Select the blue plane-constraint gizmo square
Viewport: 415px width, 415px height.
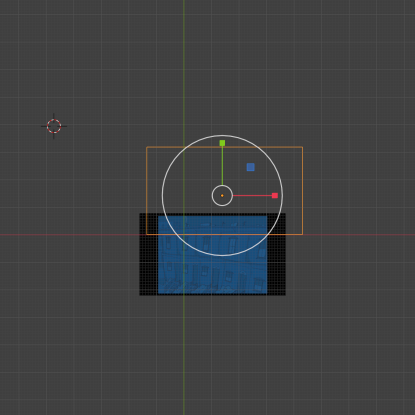click(251, 167)
